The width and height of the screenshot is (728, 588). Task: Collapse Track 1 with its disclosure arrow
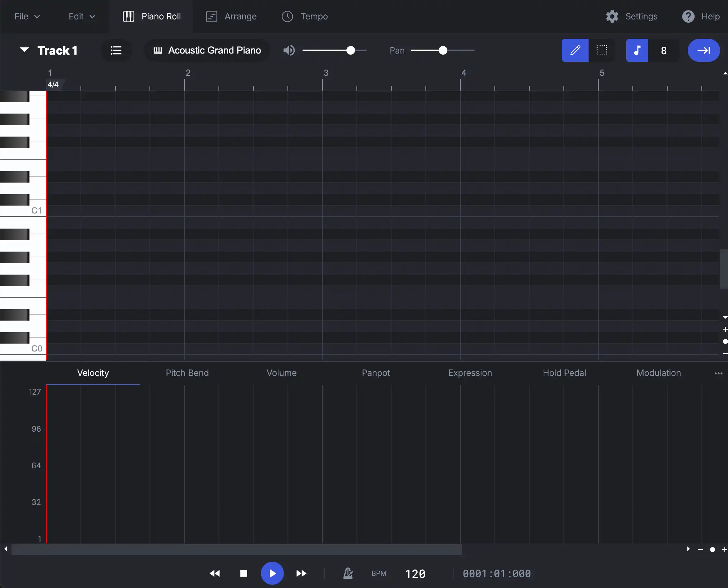pyautogui.click(x=24, y=50)
